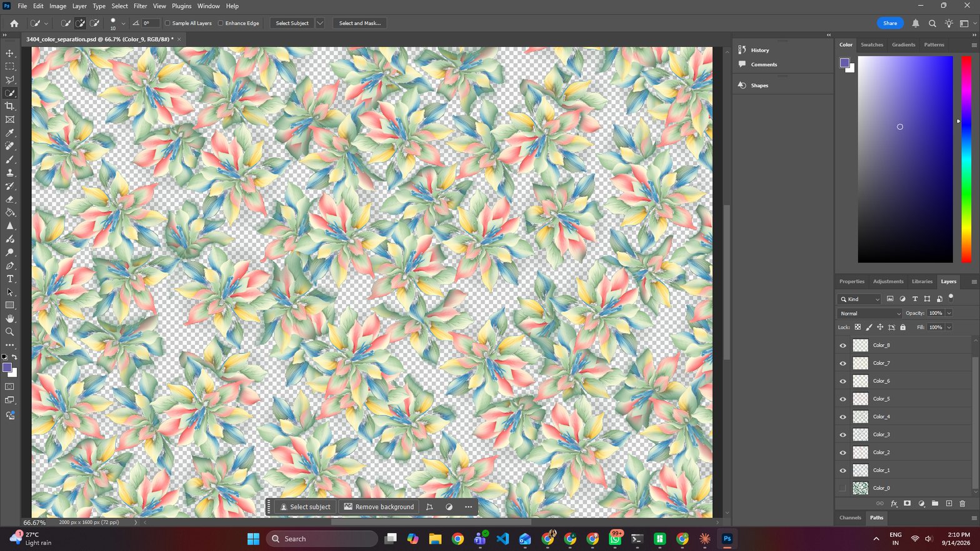Click the foreground color swatch in toolbar
The width and height of the screenshot is (980, 551).
pyautogui.click(x=7, y=367)
